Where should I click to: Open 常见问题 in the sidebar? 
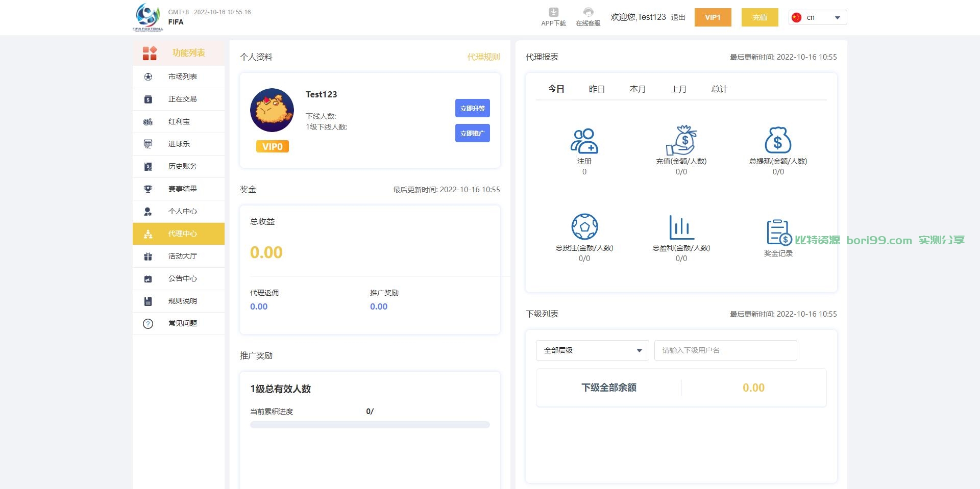pyautogui.click(x=179, y=324)
